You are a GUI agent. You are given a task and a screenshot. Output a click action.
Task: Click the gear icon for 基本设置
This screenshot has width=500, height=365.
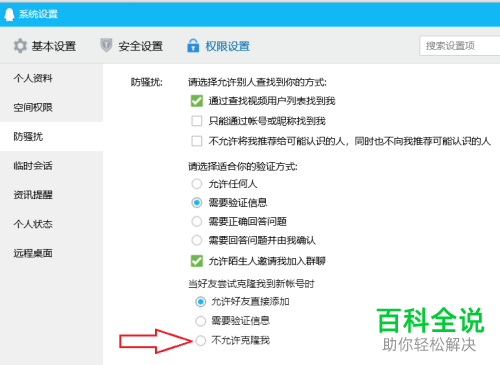pos(20,46)
